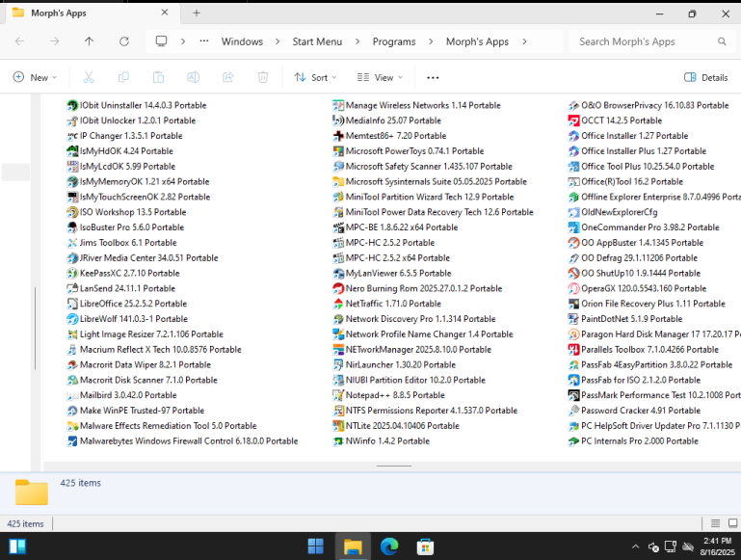Open the View dropdown
The width and height of the screenshot is (741, 560).
click(380, 77)
